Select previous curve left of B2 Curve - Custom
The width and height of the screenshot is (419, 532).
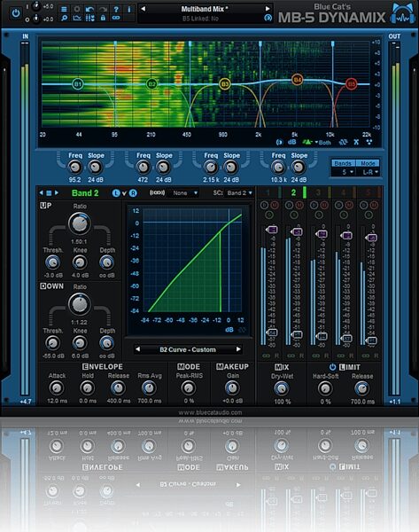tap(137, 349)
